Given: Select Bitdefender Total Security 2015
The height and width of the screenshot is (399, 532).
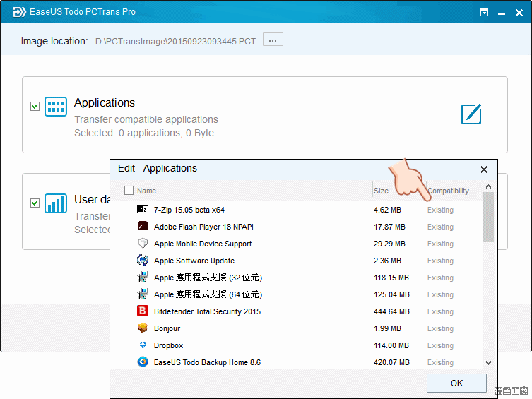Looking at the screenshot, I should click(x=207, y=311).
